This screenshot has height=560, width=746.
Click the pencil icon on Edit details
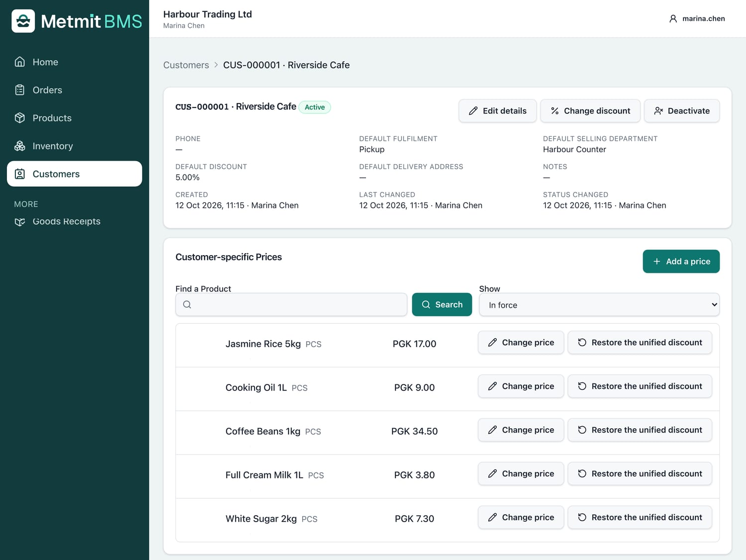tap(473, 111)
